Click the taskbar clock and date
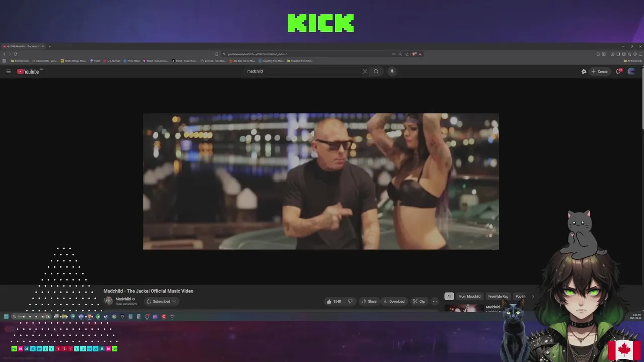 click(x=635, y=316)
